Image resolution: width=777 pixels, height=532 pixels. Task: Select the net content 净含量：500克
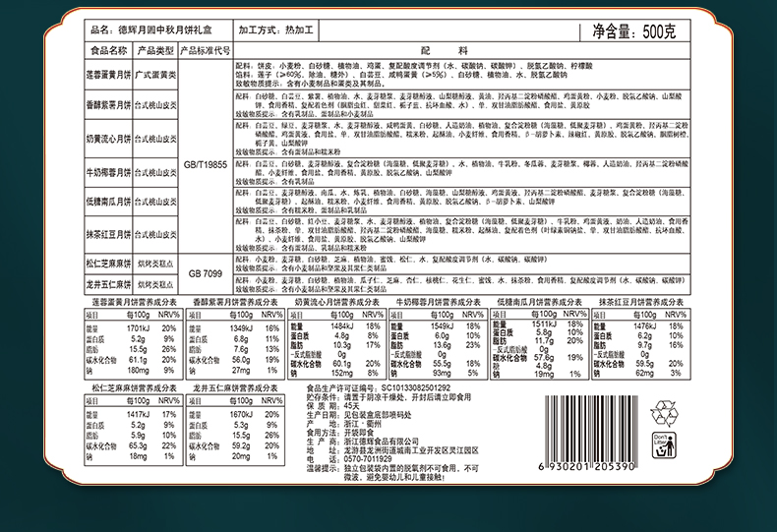click(x=633, y=31)
